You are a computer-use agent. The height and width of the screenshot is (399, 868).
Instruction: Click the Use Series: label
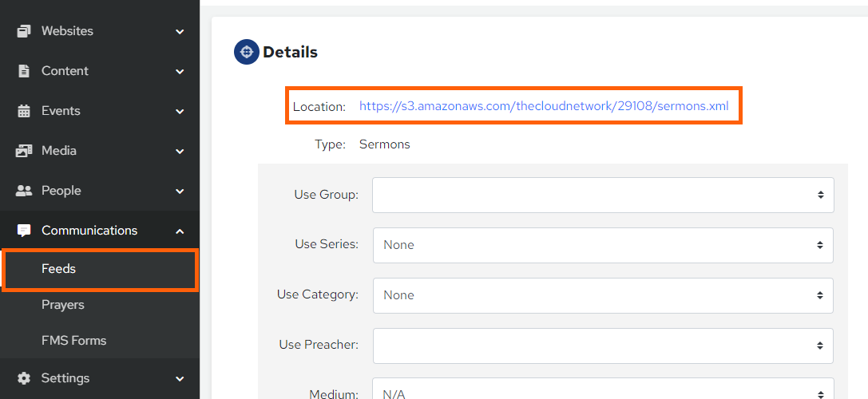click(x=327, y=244)
